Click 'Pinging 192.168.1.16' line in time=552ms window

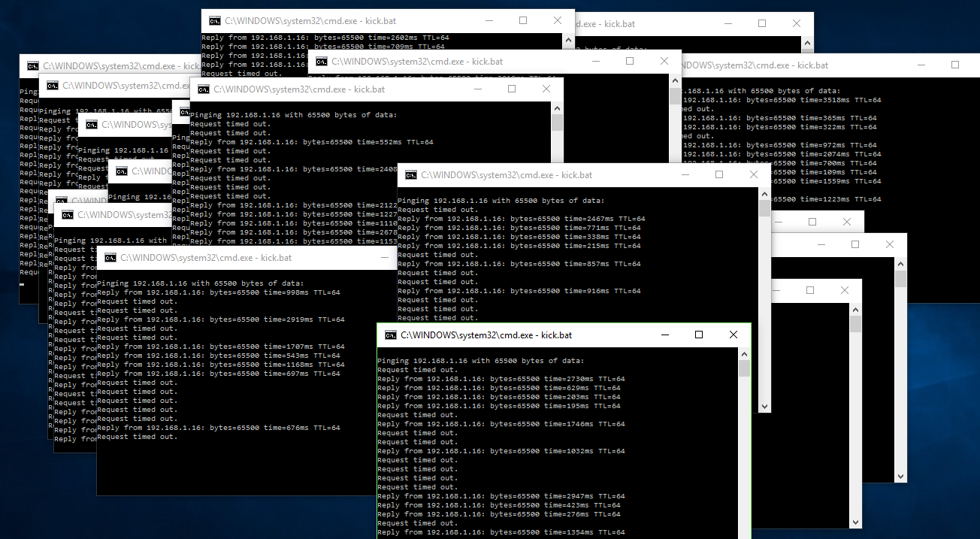tap(293, 115)
